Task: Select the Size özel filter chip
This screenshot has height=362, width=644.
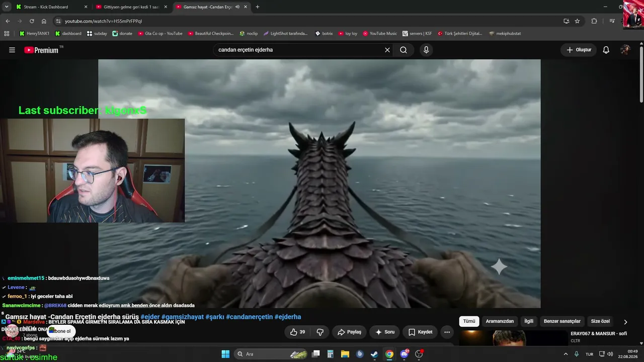Action: click(x=600, y=321)
